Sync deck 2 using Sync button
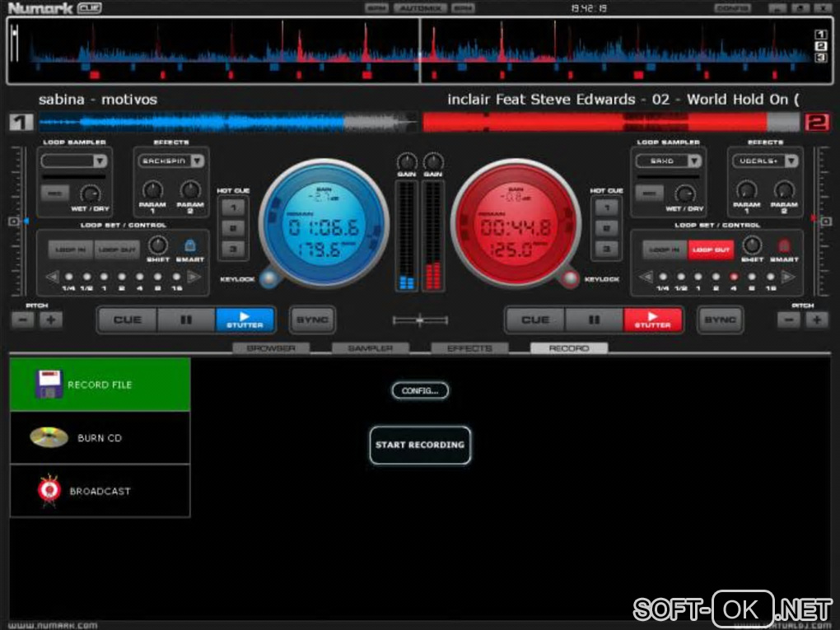This screenshot has height=630, width=840. pyautogui.click(x=720, y=320)
